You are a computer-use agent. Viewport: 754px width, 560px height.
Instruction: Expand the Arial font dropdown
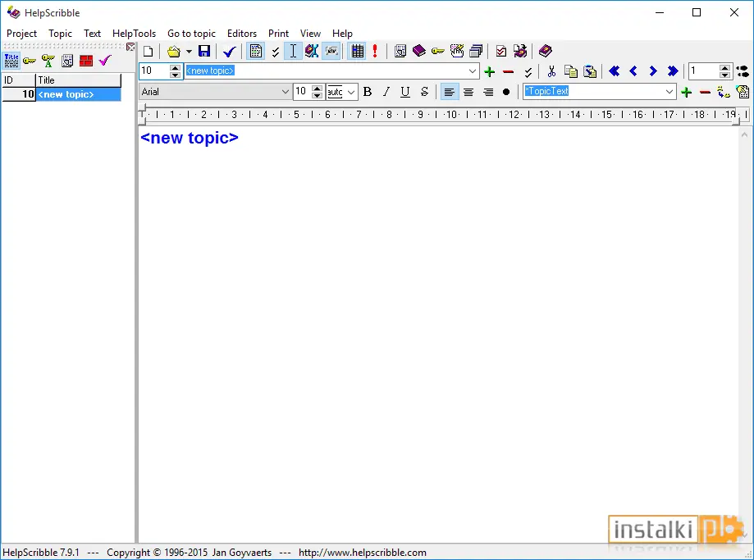[286, 91]
